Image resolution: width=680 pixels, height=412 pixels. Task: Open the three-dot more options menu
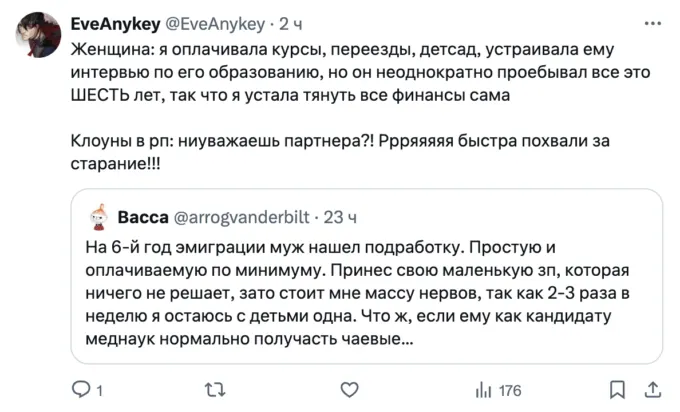pos(654,22)
